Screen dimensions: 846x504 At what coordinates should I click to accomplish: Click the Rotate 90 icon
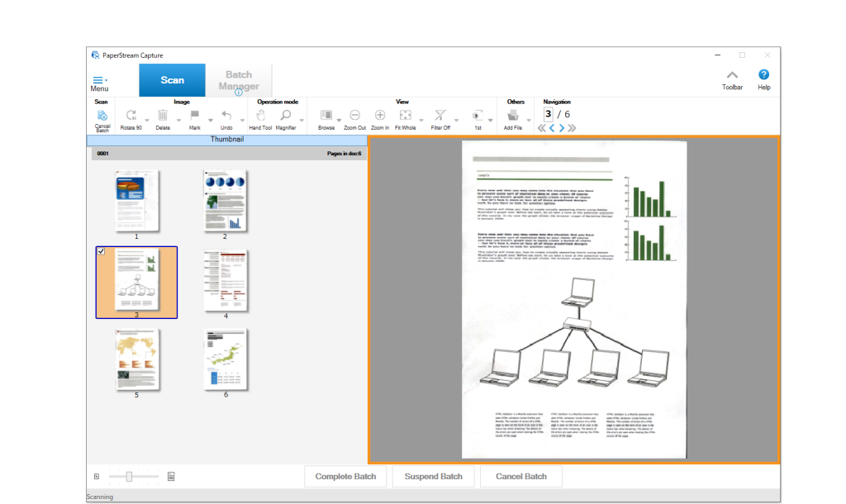(131, 116)
